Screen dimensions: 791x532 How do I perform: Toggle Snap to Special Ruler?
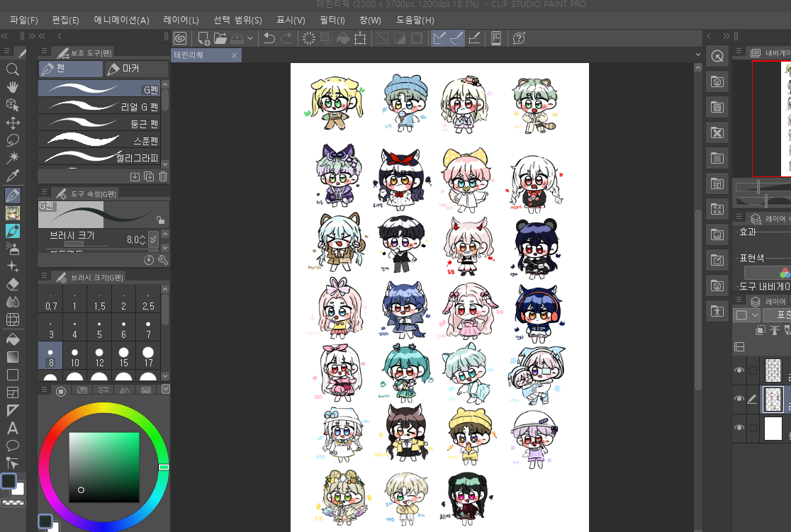click(x=456, y=38)
